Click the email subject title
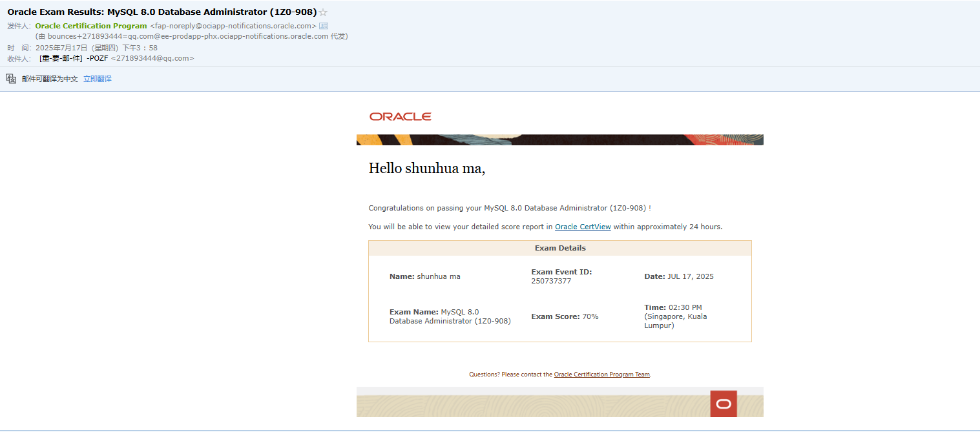 click(x=162, y=12)
